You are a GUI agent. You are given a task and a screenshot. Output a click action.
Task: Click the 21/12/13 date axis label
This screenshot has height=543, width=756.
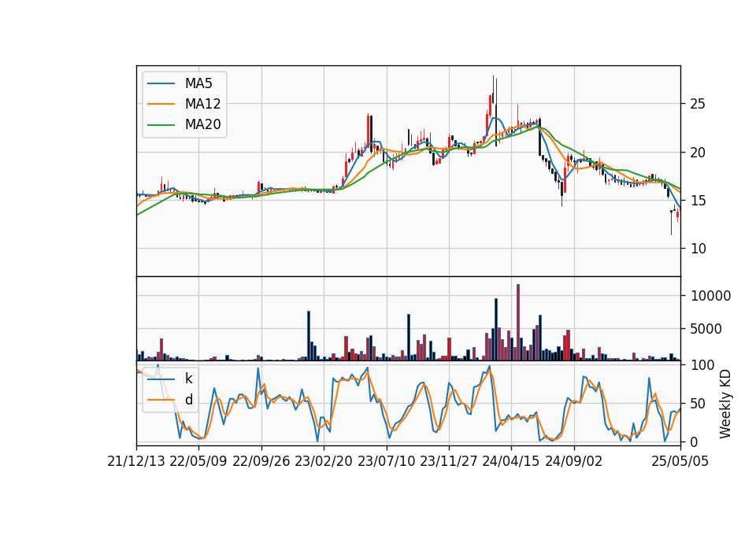pos(136,461)
